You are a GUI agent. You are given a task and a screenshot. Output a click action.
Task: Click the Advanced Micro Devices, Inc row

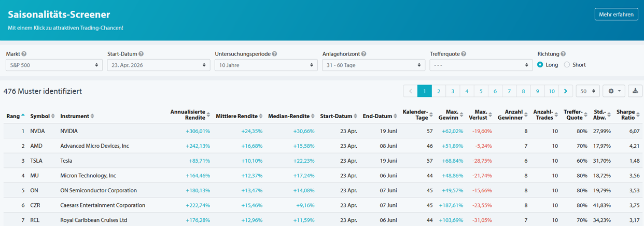click(322, 146)
